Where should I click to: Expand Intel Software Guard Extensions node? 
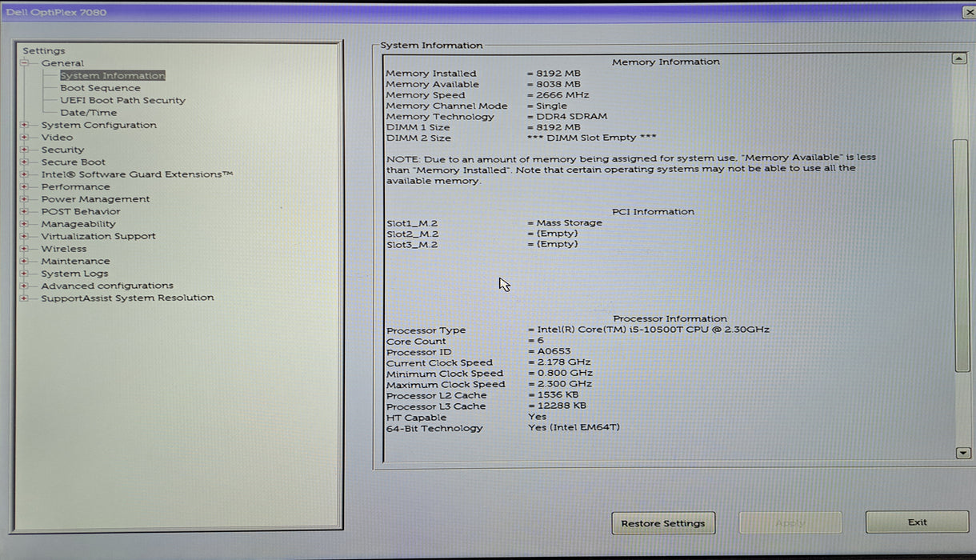(25, 174)
